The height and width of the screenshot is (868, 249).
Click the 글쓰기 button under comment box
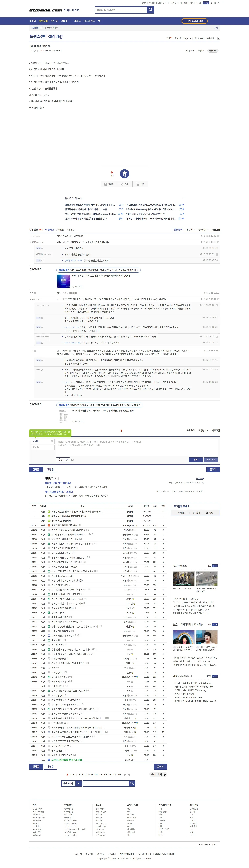(x=213, y=469)
